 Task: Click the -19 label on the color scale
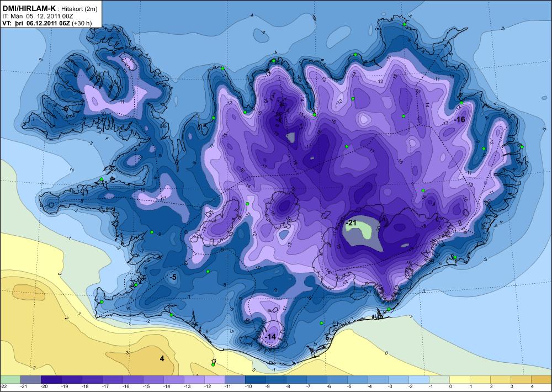[65, 386]
